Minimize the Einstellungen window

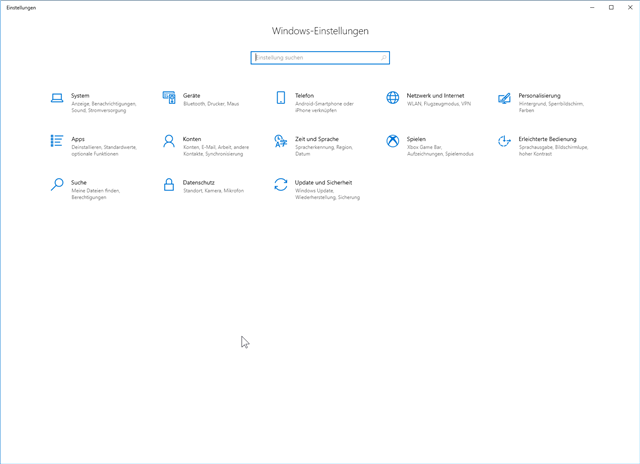tap(592, 7)
